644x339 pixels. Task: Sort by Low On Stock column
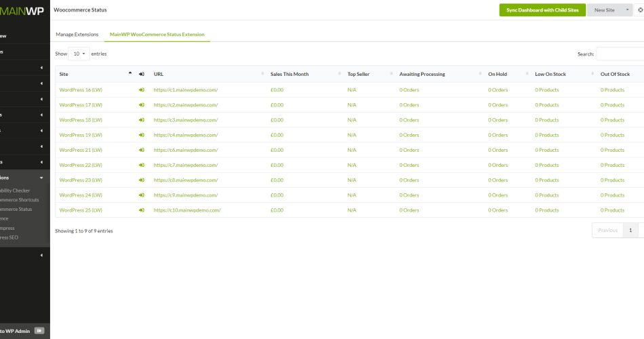[x=550, y=74]
